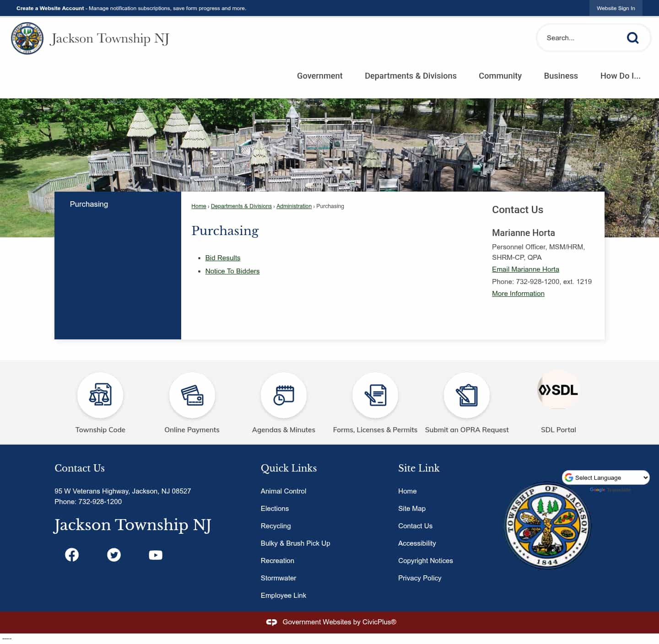
Task: Open the Facebook page icon
Action: (x=72, y=555)
